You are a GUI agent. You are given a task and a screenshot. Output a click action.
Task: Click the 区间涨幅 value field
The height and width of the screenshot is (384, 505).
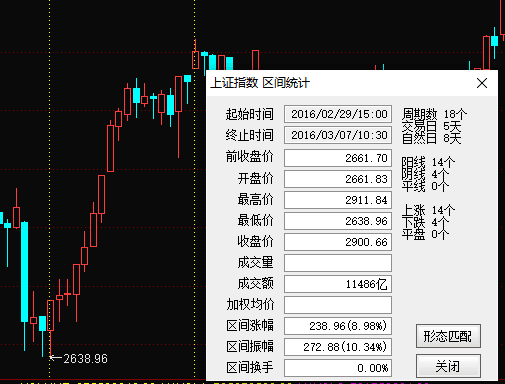(x=338, y=326)
